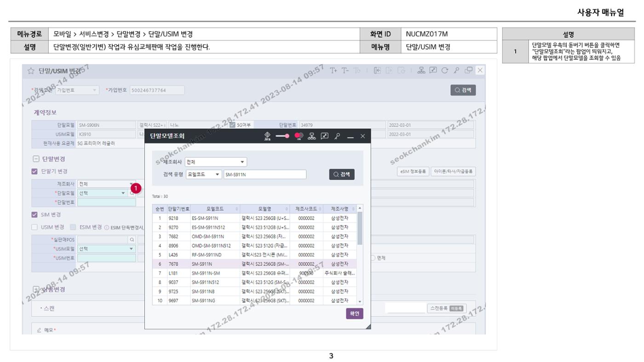
Task: Click the magnifier icon in 실판매POS field
Action: (132, 239)
